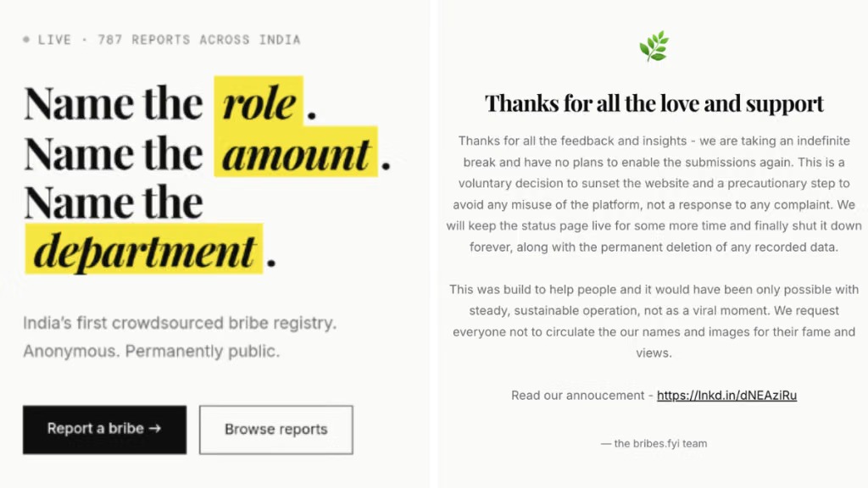The width and height of the screenshot is (868, 488).
Task: Select the highlighted word amount
Action: coord(296,152)
